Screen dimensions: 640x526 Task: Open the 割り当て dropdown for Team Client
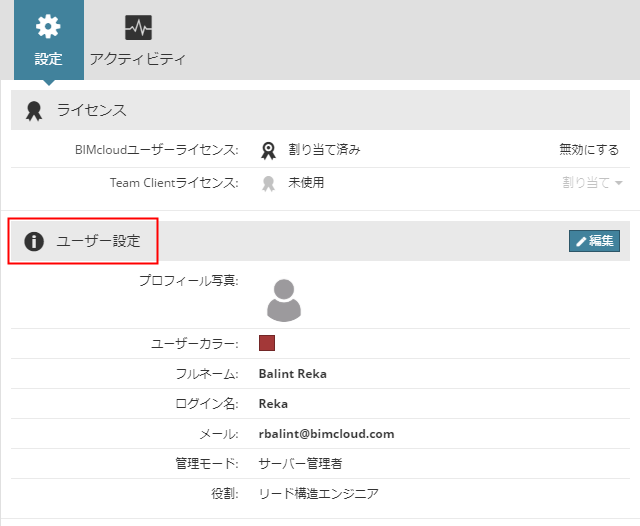pos(592,182)
